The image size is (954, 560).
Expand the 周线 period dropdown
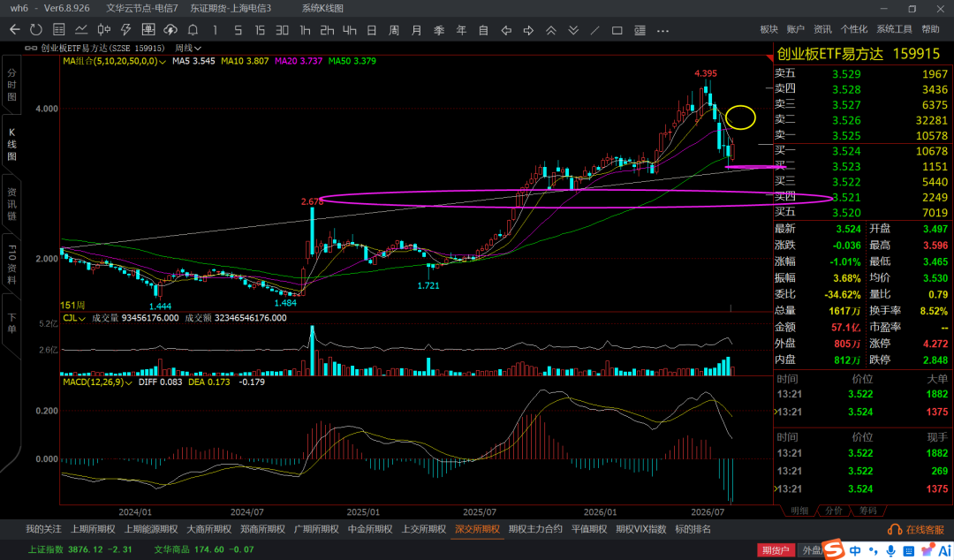coord(188,48)
